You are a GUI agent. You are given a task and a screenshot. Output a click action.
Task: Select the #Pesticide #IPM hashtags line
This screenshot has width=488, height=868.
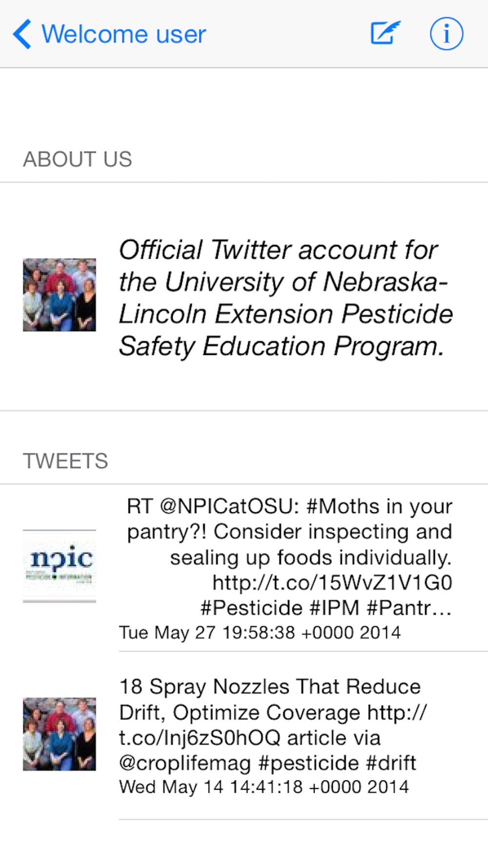point(326,608)
